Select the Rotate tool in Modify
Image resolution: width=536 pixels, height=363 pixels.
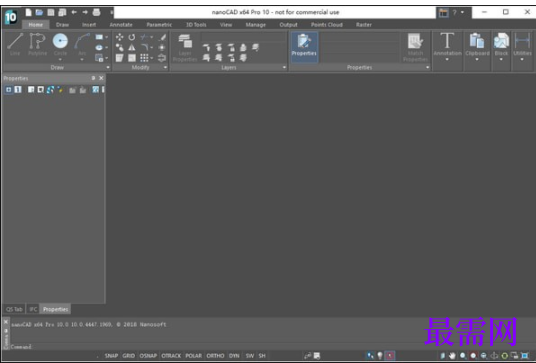tap(132, 37)
